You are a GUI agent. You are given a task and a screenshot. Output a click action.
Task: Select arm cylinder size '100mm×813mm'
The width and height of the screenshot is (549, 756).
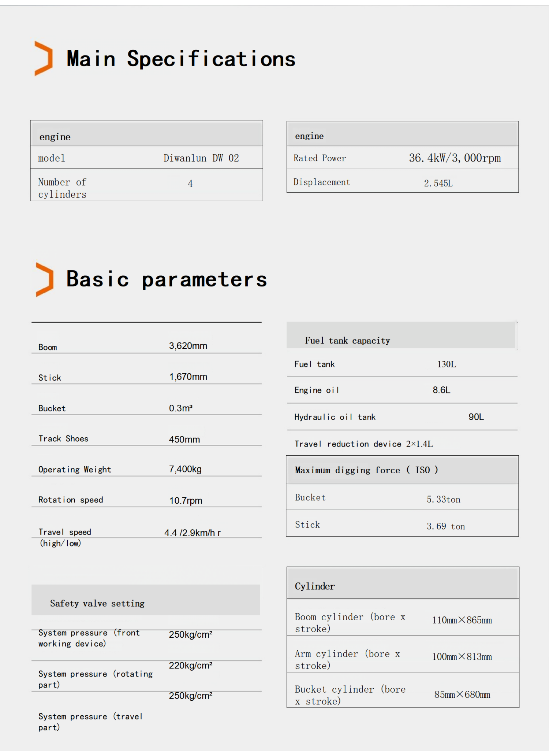[462, 657]
